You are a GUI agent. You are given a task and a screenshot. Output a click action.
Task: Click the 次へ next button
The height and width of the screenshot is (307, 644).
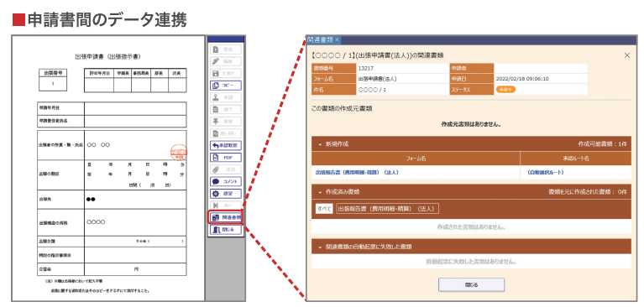226,206
